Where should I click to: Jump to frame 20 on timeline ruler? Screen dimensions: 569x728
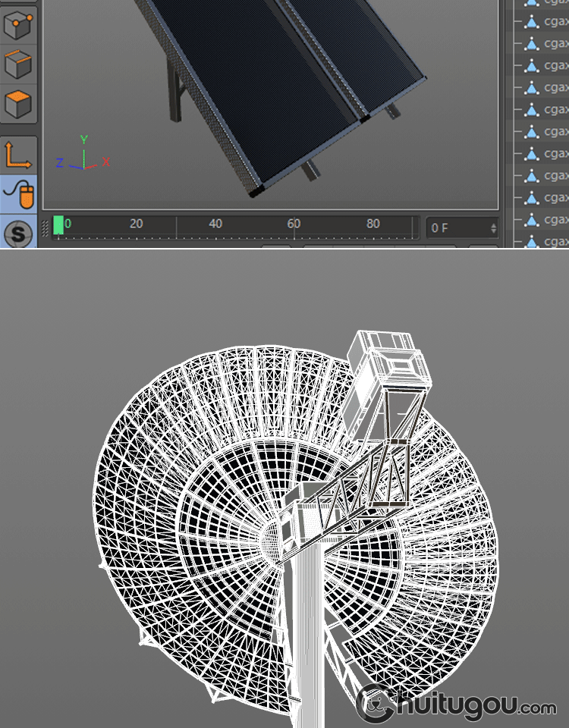click(x=137, y=224)
